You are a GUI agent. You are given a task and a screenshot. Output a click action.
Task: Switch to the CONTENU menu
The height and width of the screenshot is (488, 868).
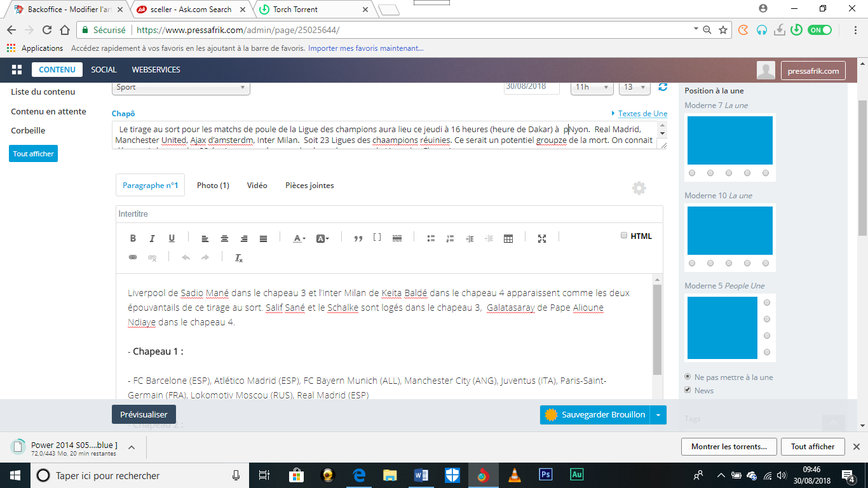click(57, 70)
